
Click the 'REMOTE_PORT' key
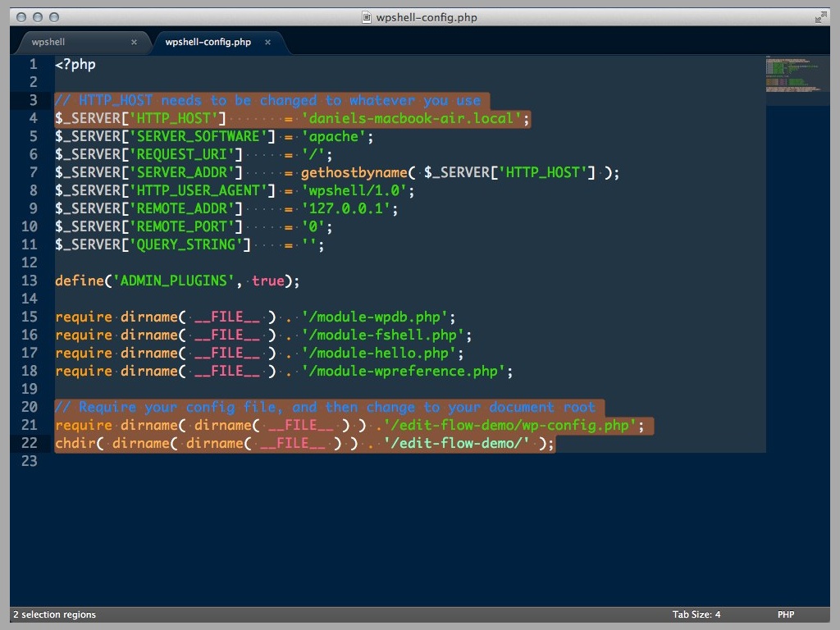click(x=181, y=226)
